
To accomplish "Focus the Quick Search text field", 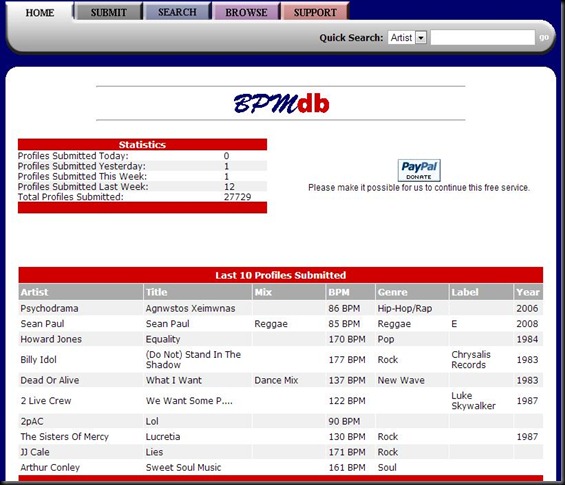I will tap(482, 37).
